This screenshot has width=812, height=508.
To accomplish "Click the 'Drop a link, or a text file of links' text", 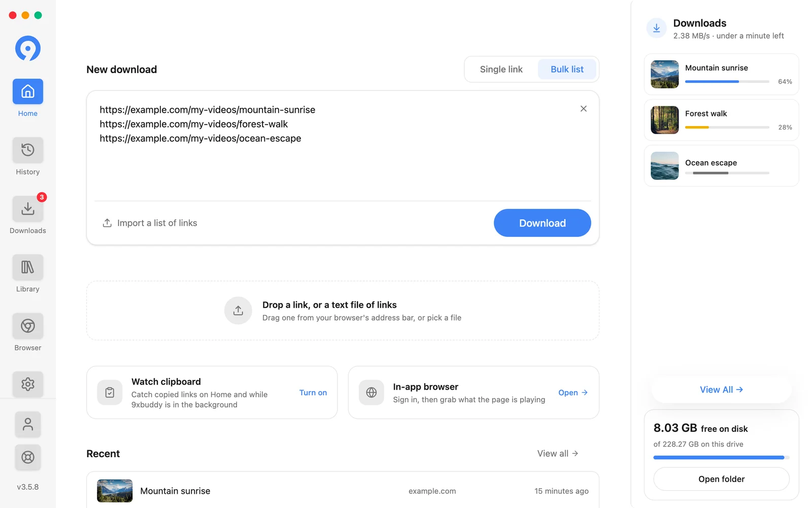I will click(x=329, y=305).
